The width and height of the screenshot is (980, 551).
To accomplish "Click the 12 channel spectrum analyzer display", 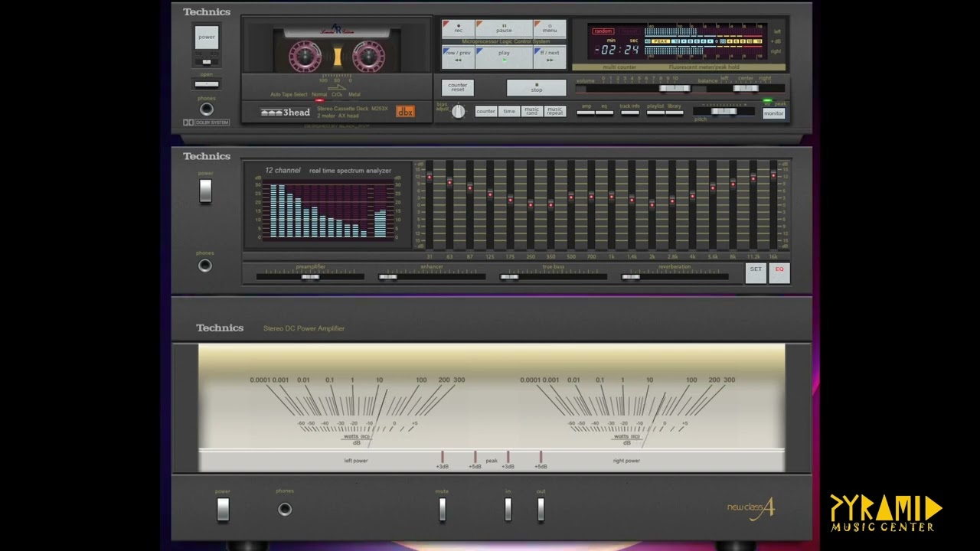I will pyautogui.click(x=328, y=207).
